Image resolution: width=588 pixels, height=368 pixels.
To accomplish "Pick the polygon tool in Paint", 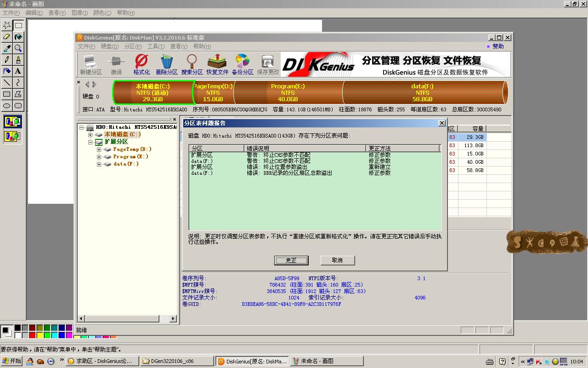I will click(x=18, y=94).
